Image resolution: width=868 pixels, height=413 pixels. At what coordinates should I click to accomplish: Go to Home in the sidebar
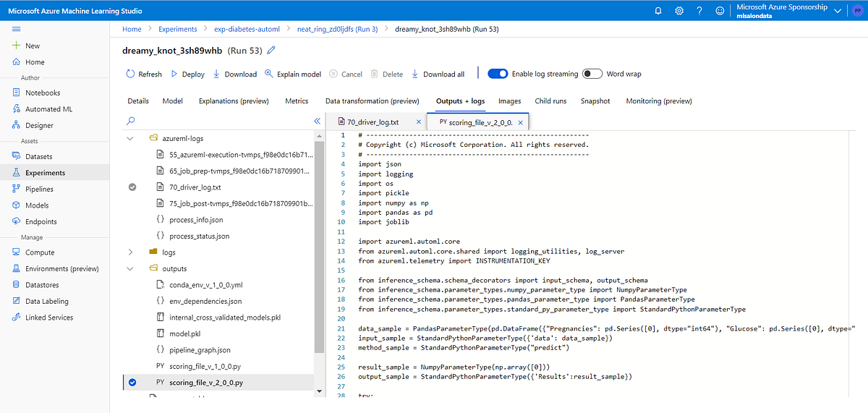(35, 62)
